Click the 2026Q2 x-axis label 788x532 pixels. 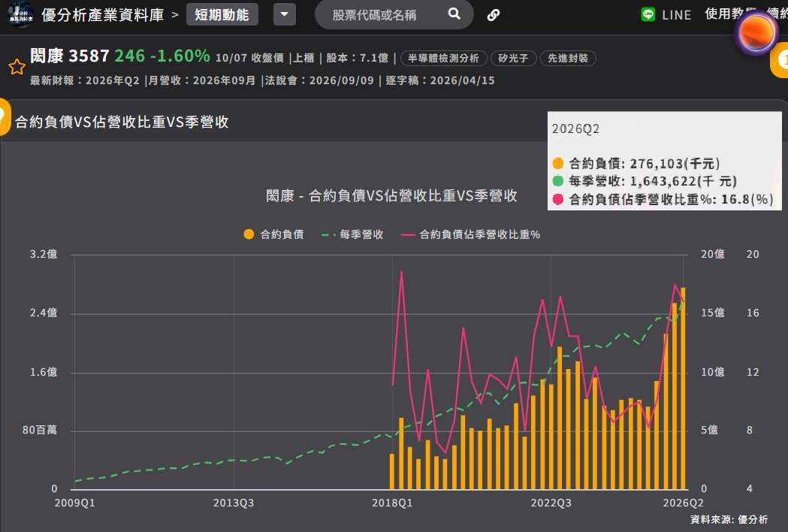coord(683,503)
